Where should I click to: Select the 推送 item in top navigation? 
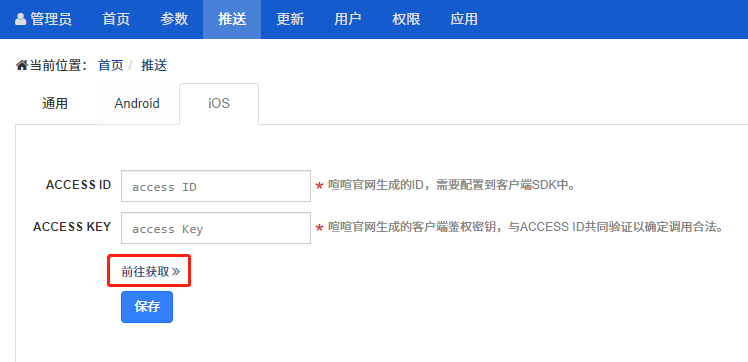coord(232,19)
